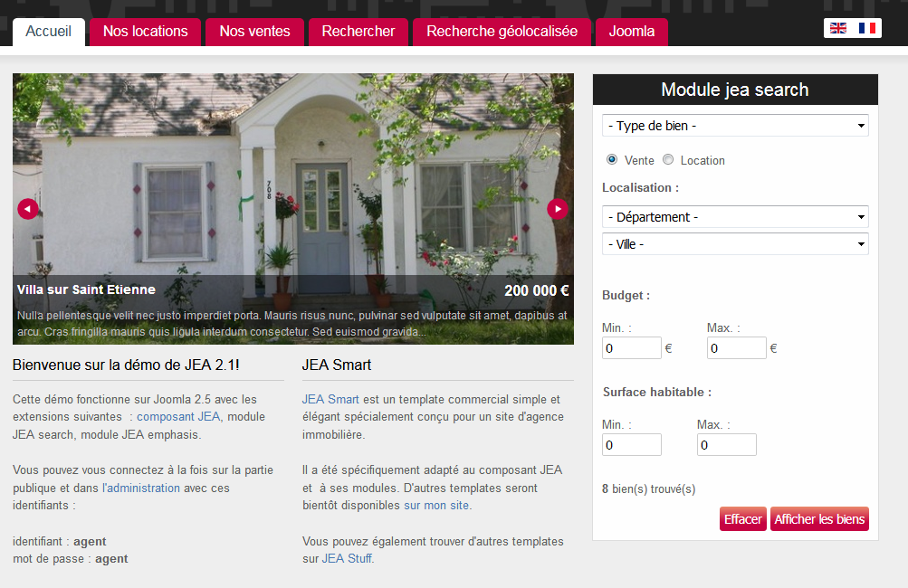Open the Ville dropdown list
This screenshot has height=588, width=908.
(x=734, y=243)
